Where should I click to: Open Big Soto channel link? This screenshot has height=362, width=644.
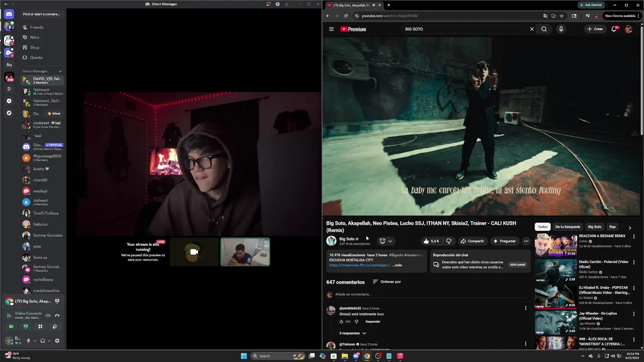(347, 239)
